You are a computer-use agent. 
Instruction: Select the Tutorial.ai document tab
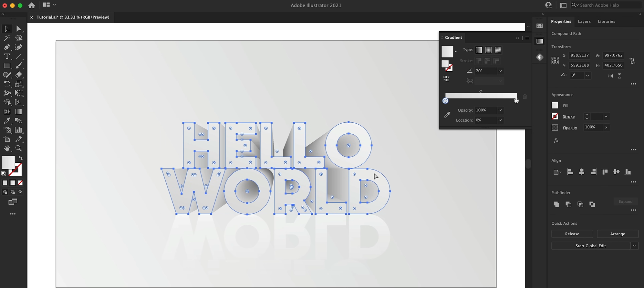(73, 17)
